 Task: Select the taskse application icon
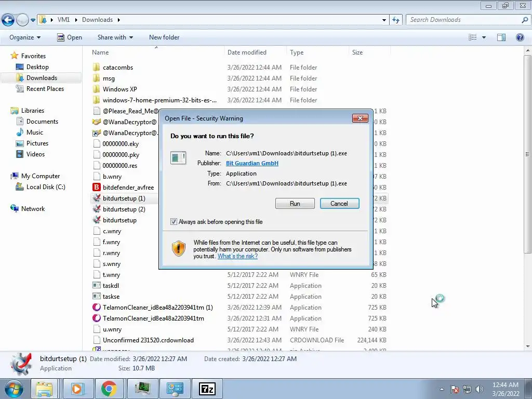pos(96,297)
